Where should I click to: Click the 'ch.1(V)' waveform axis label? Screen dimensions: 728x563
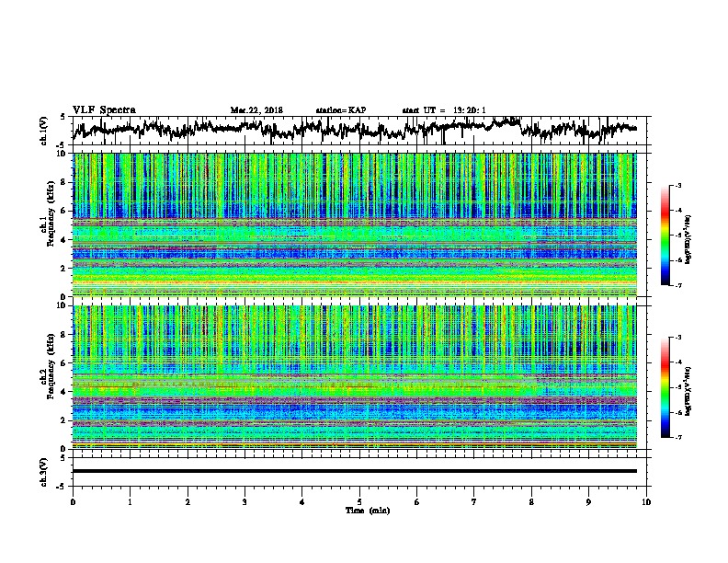[x=43, y=131]
